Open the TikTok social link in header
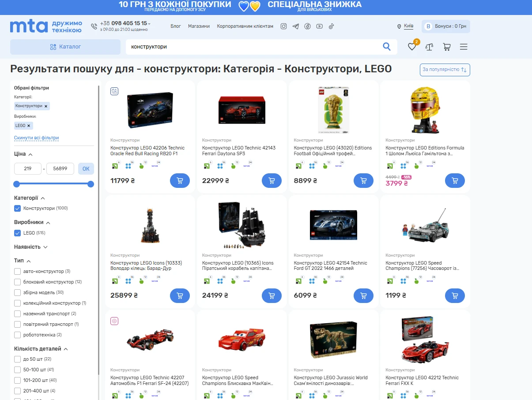532x400 pixels. point(331,26)
